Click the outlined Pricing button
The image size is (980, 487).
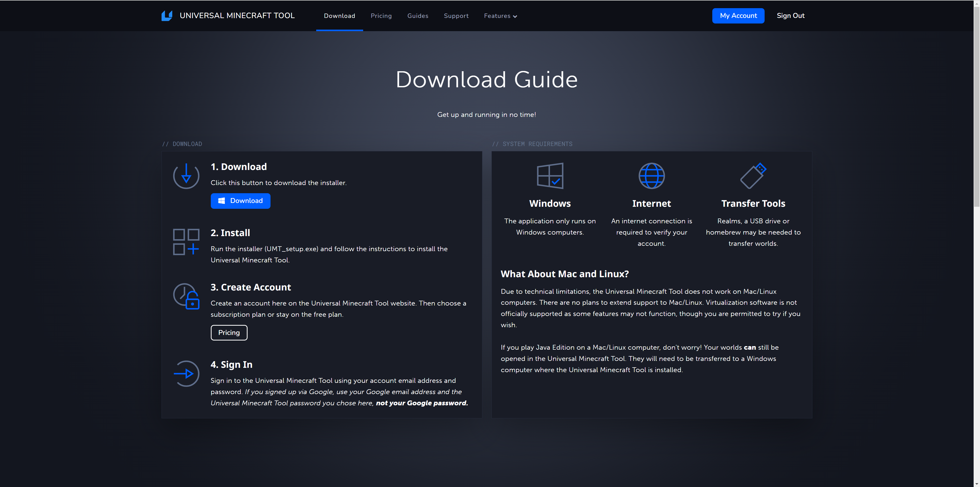[229, 333]
